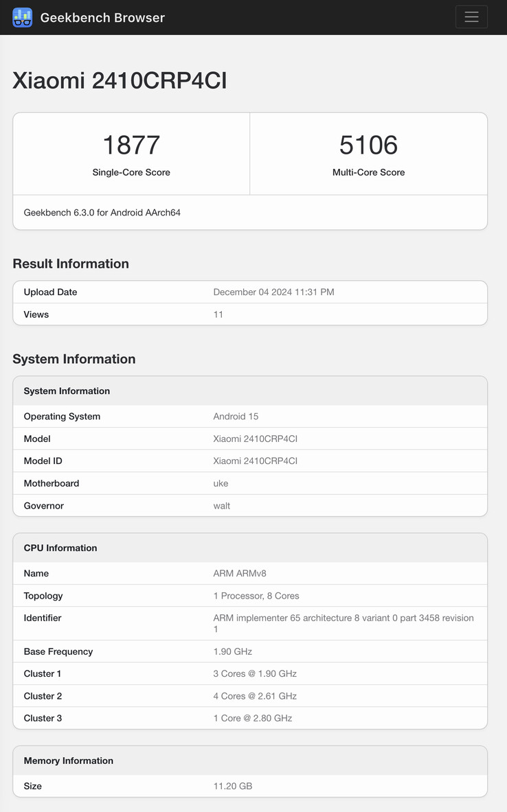
Task: Click the Xiaomi 2410CRP4CI page title
Action: tap(120, 80)
